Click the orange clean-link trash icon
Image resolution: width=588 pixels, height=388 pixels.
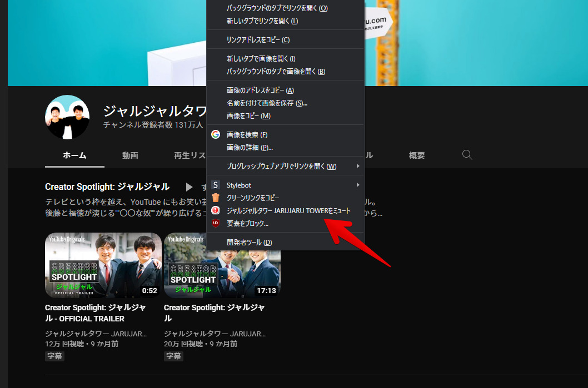click(216, 198)
